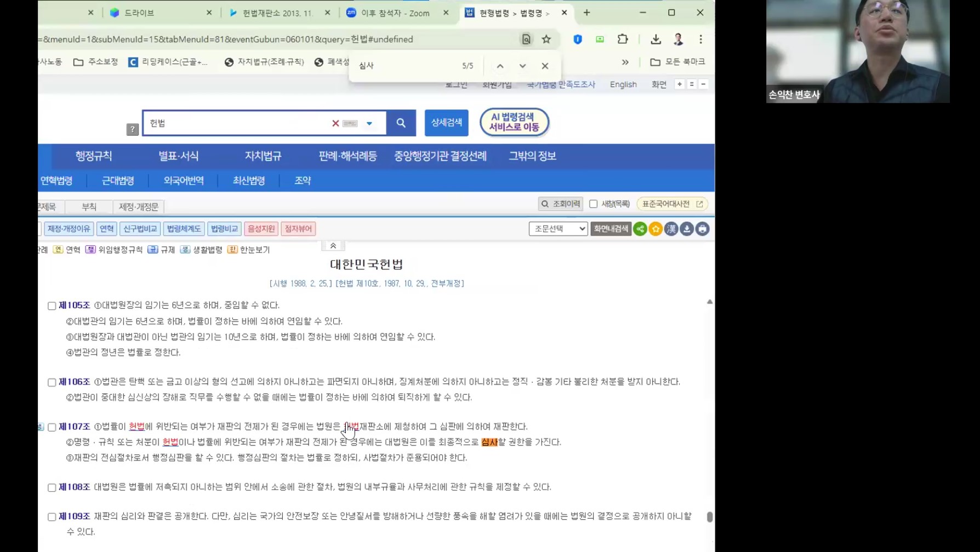This screenshot has height=552, width=980.
Task: Enable the 새창(목록) checkbox
Action: pyautogui.click(x=593, y=204)
